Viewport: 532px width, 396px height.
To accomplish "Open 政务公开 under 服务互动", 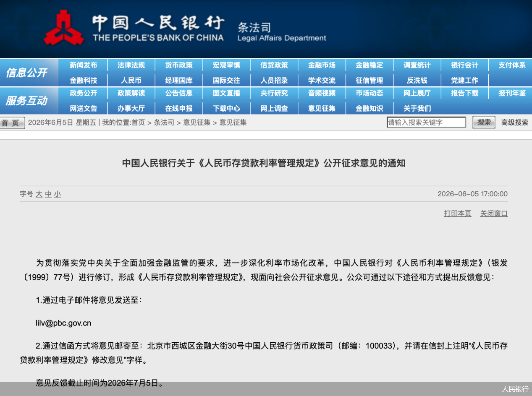I will 83,93.
